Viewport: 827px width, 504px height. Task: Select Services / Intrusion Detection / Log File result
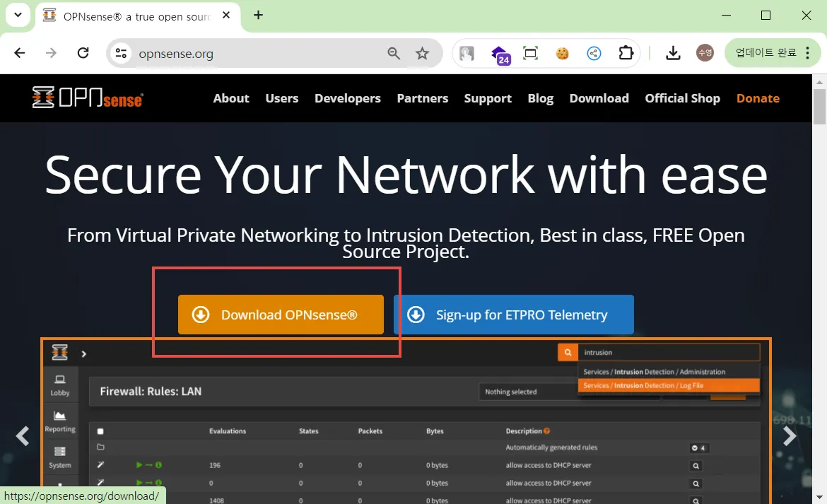[668, 385]
